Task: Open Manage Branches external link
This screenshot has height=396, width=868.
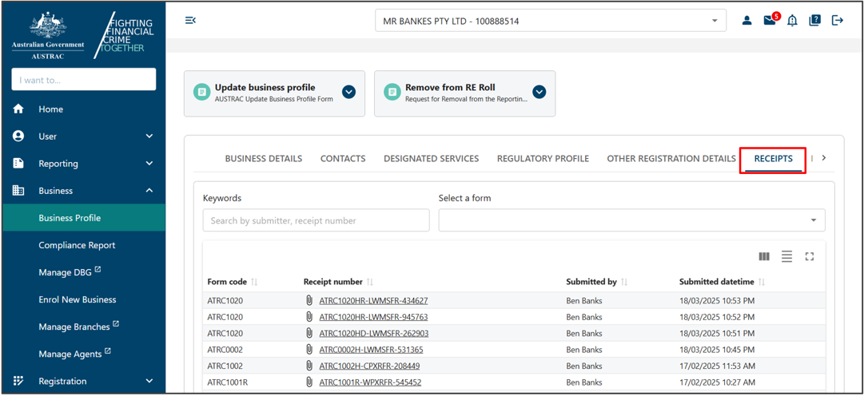Action: [x=78, y=327]
